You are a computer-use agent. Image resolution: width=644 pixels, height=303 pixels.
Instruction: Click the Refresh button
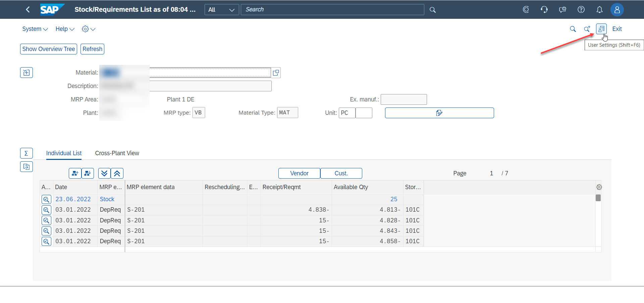[x=92, y=49]
